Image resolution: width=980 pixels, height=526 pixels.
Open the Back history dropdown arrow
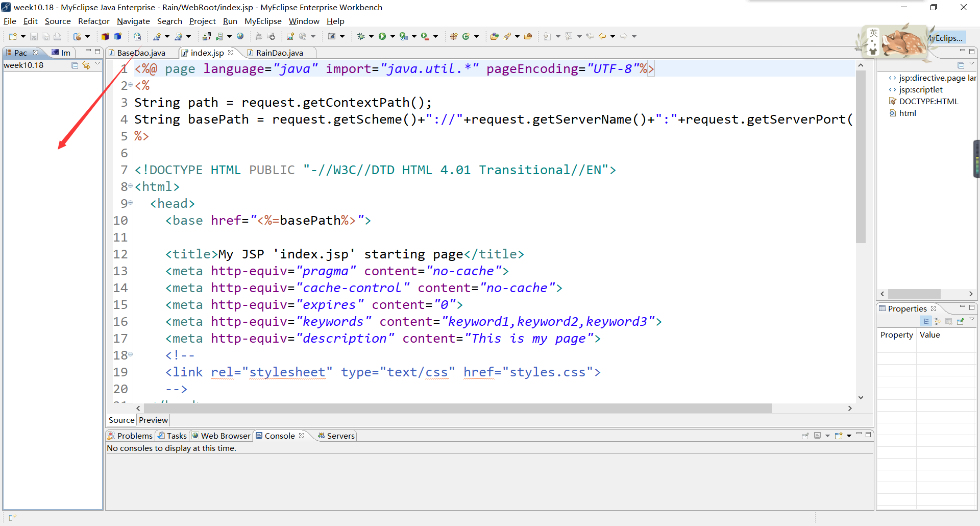pos(612,36)
